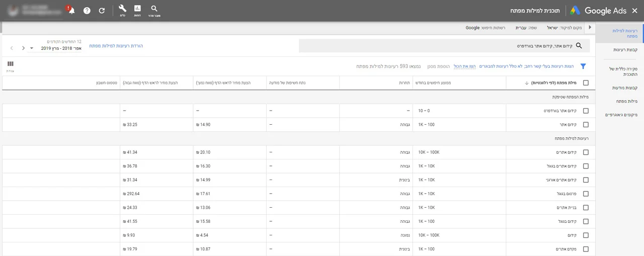Open the Help question mark icon
This screenshot has height=256, width=644.
tap(87, 11)
